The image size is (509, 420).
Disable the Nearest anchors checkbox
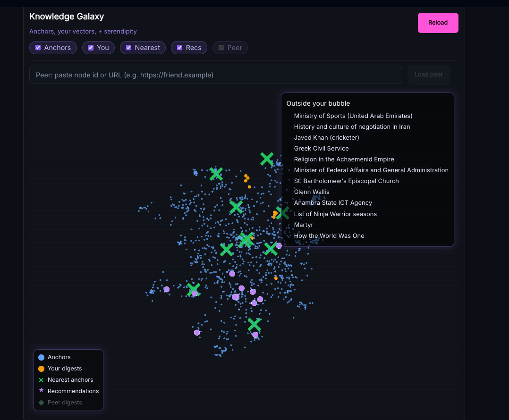point(128,48)
